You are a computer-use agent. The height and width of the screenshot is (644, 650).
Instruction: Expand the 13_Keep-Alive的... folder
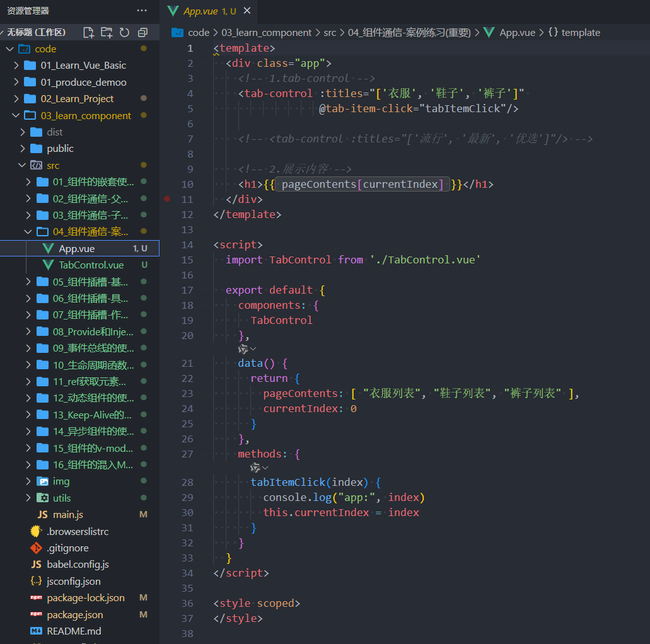(x=28, y=415)
